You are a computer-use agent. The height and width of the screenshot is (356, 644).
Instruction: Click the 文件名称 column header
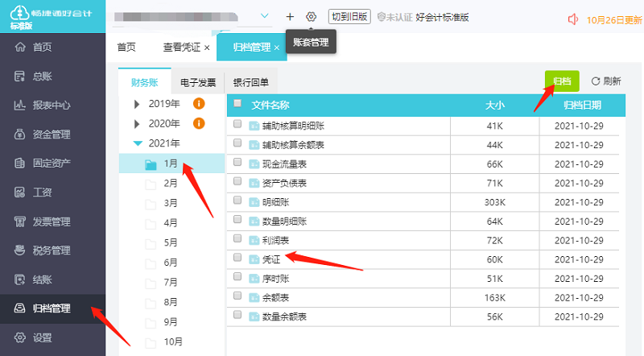(270, 106)
